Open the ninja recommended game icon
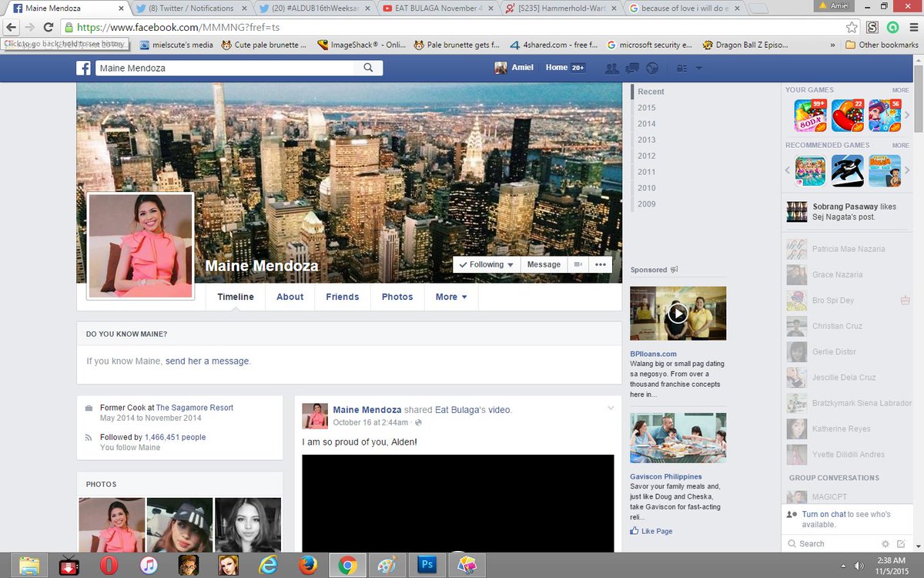Screen dimensions: 924x578 coord(847,170)
